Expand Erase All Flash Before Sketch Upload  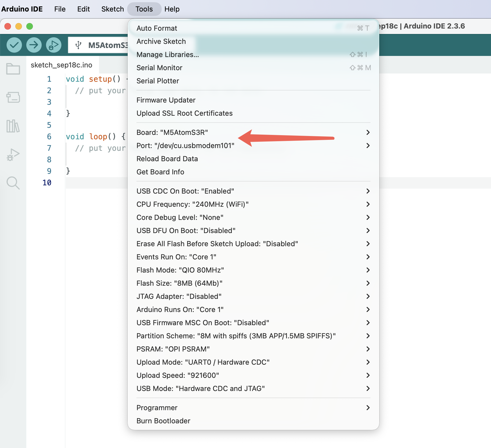[253, 244]
